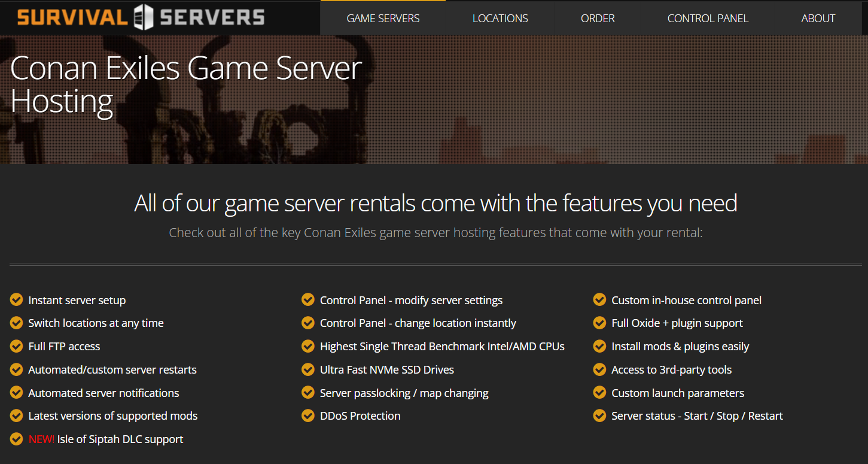868x464 pixels.
Task: Click checkmark beside Control Panel - modify server settings
Action: [308, 299]
